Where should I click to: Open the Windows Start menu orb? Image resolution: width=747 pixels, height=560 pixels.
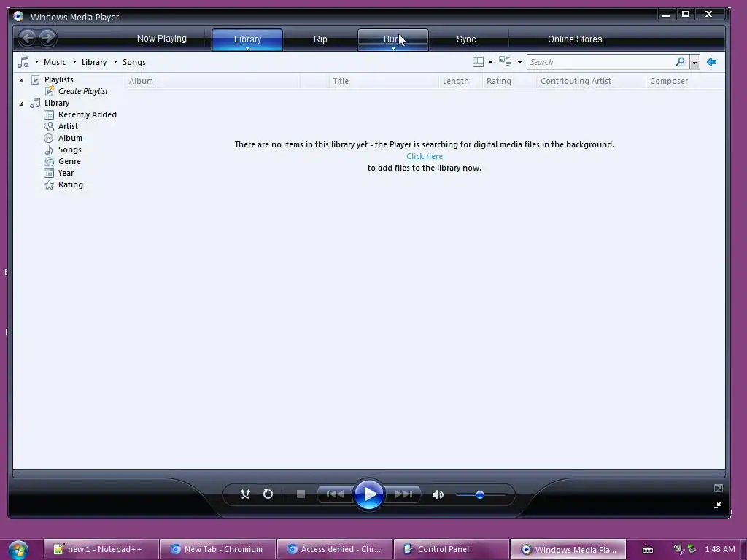18,550
